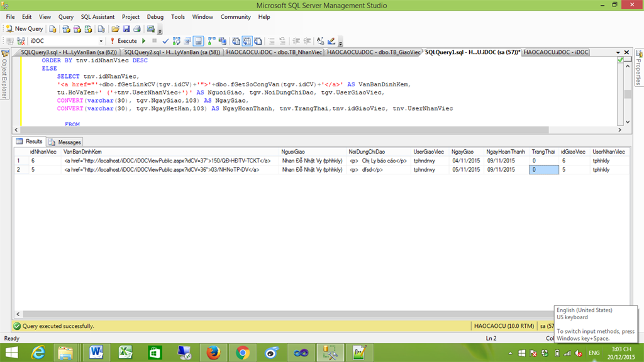Image resolution: width=644 pixels, height=362 pixels.
Task: Click Comment Out Selected Lines icon
Action: (272, 41)
